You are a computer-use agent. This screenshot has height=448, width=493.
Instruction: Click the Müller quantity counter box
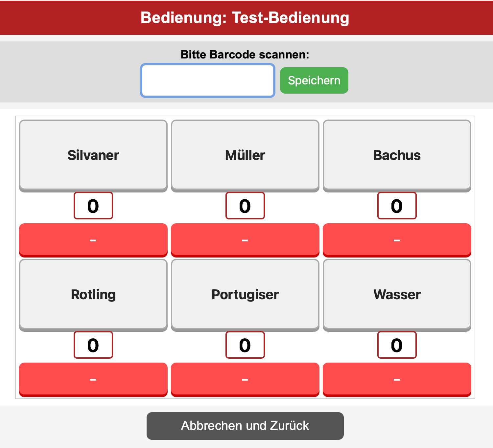[245, 206]
